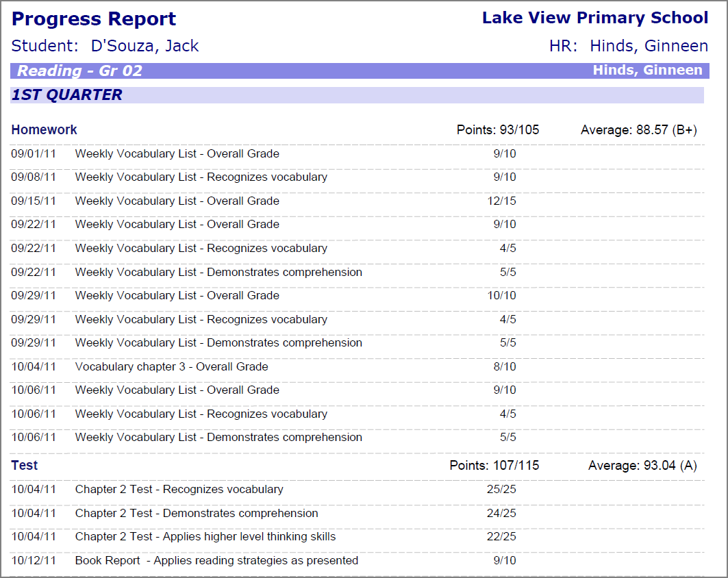Click "Chapter 2 Test - Applies higher level thinking skills"
Viewport: 728px width, 578px height.
click(205, 537)
